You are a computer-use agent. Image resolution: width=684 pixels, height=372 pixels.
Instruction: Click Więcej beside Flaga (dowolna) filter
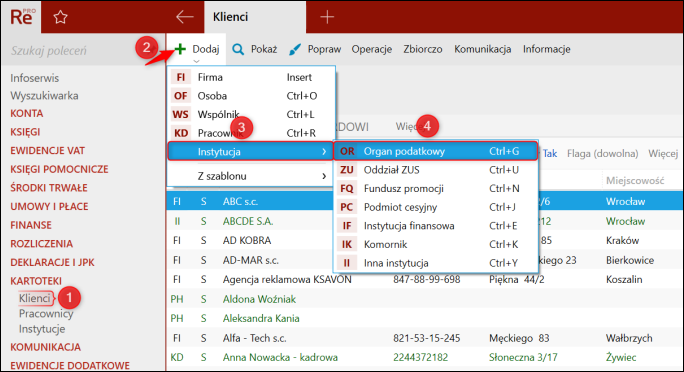(x=663, y=154)
